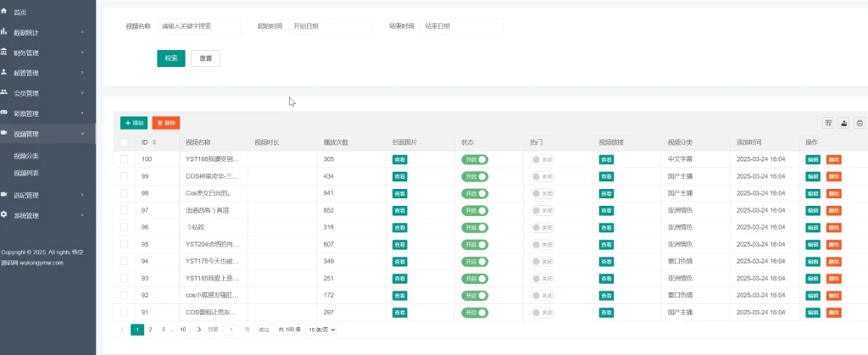Viewport: 868px width, 355px height.
Task: Click the bank icon for 财务管理
Action: tap(5, 53)
